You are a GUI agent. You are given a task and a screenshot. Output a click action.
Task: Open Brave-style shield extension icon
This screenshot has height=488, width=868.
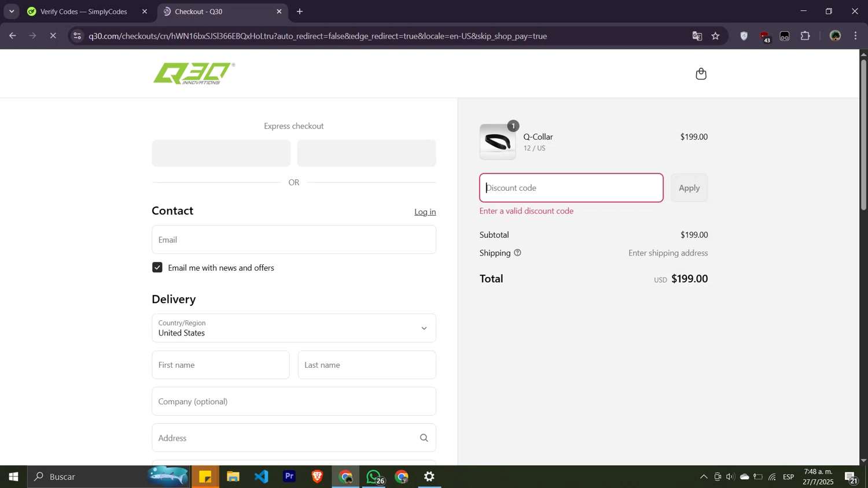tap(744, 36)
